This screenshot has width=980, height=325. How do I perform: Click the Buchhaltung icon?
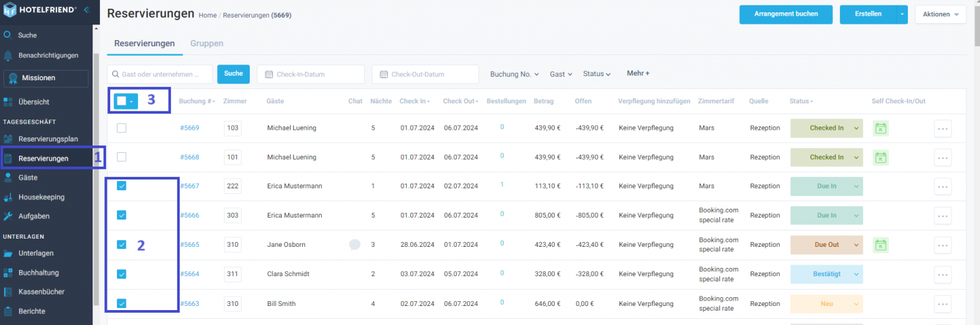coord(8,273)
